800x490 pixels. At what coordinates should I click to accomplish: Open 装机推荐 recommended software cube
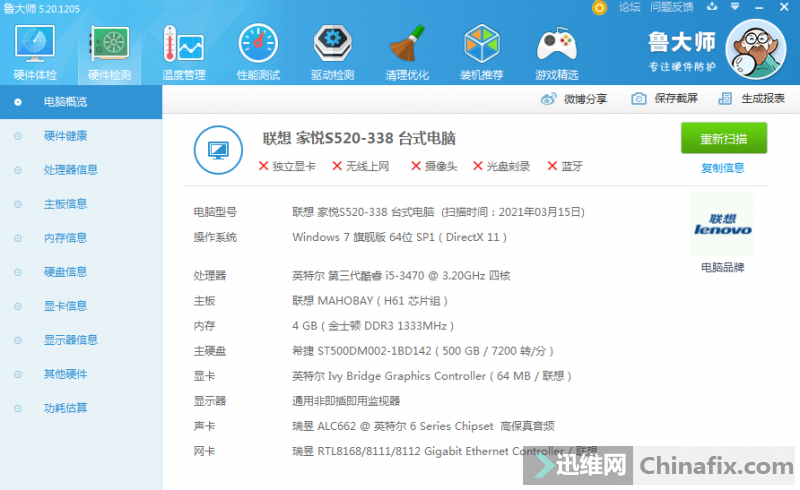tap(482, 53)
